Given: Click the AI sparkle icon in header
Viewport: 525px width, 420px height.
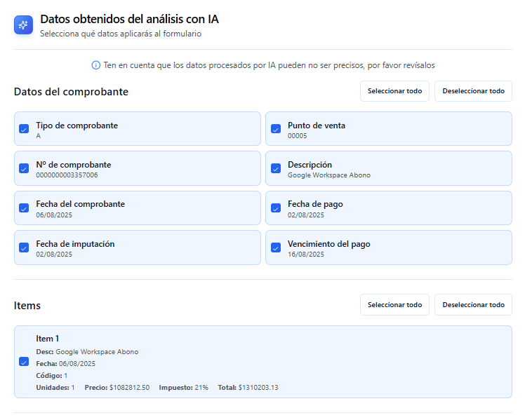Looking at the screenshot, I should [x=23, y=25].
